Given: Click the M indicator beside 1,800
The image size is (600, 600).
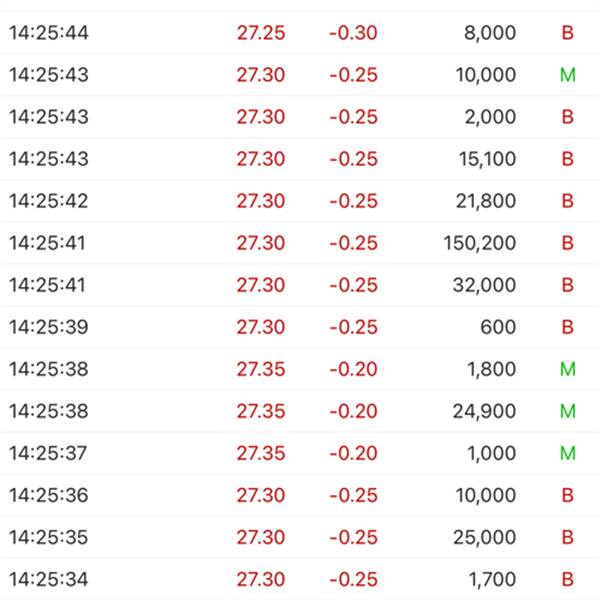Looking at the screenshot, I should coord(567,369).
